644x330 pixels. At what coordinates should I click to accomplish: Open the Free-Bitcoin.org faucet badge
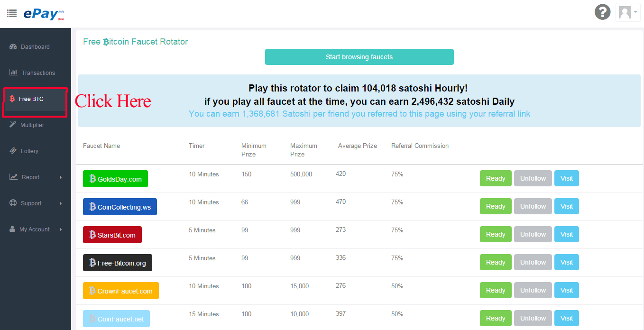(x=118, y=263)
